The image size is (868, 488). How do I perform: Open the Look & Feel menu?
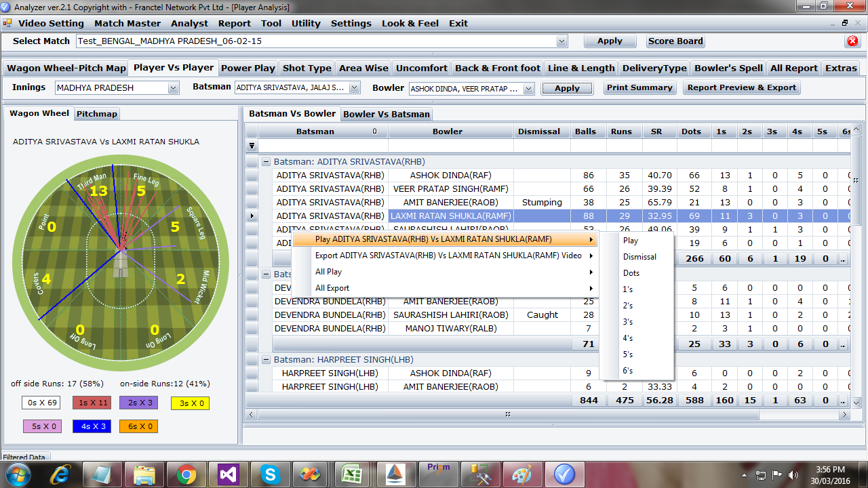coord(410,23)
